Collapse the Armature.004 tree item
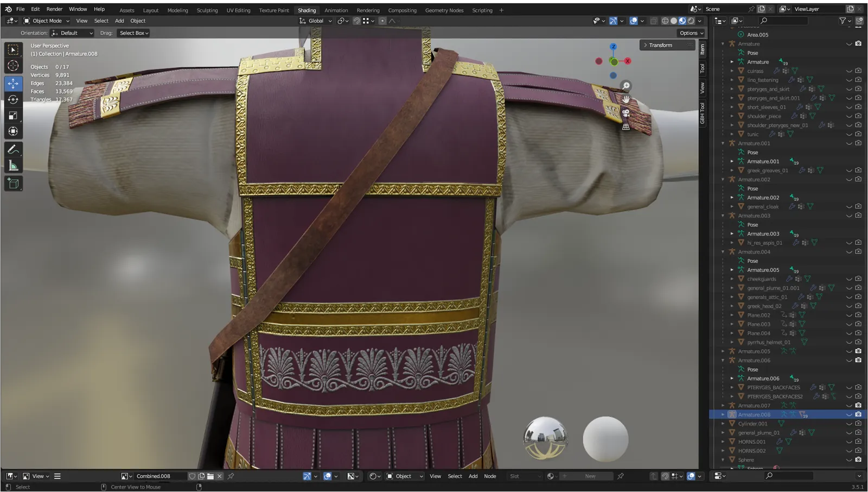This screenshot has width=868, height=492. [x=723, y=252]
